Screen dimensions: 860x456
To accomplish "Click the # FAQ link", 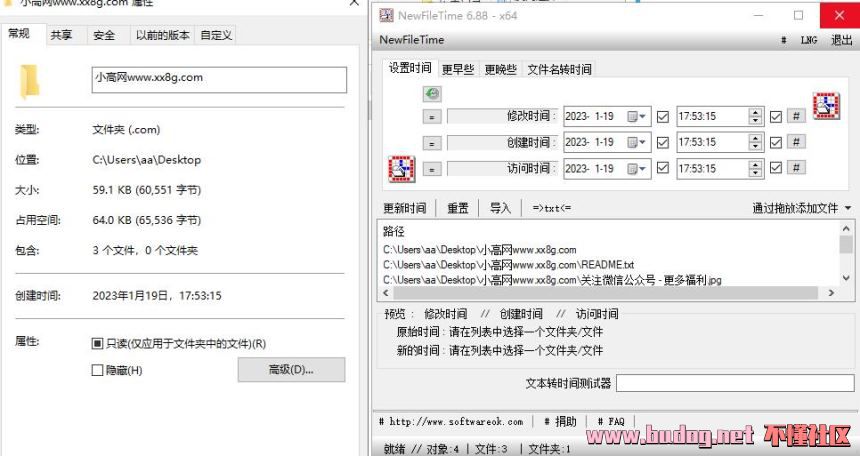I will pyautogui.click(x=611, y=421).
